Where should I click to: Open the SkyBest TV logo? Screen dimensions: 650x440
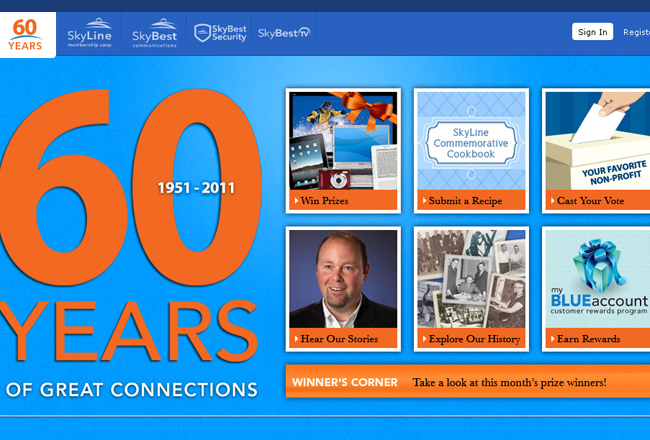pyautogui.click(x=284, y=33)
